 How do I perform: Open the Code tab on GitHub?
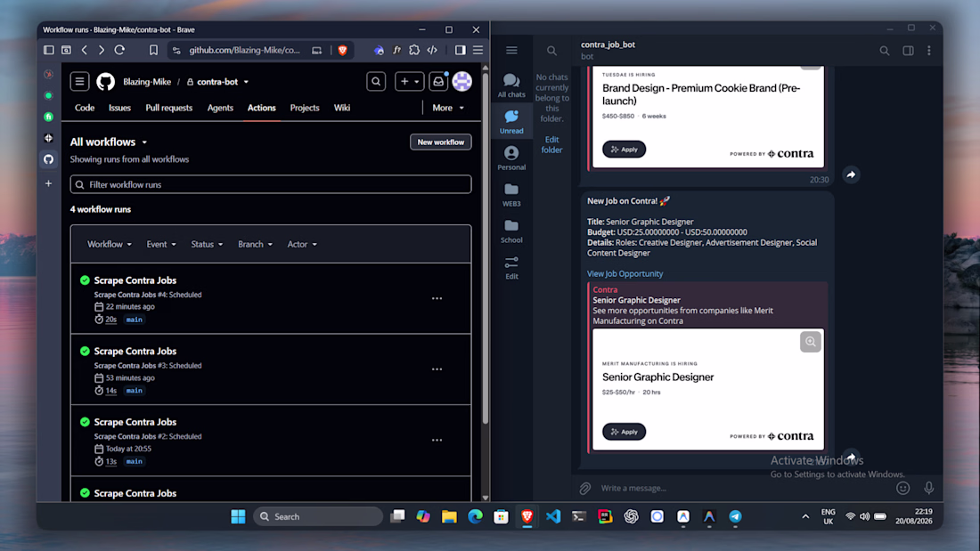coord(85,108)
